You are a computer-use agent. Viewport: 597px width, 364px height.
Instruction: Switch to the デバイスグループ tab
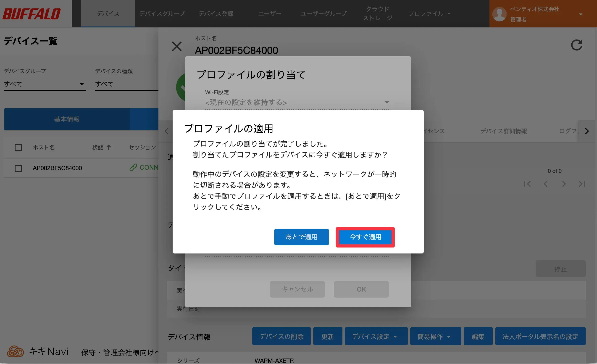[x=162, y=14]
